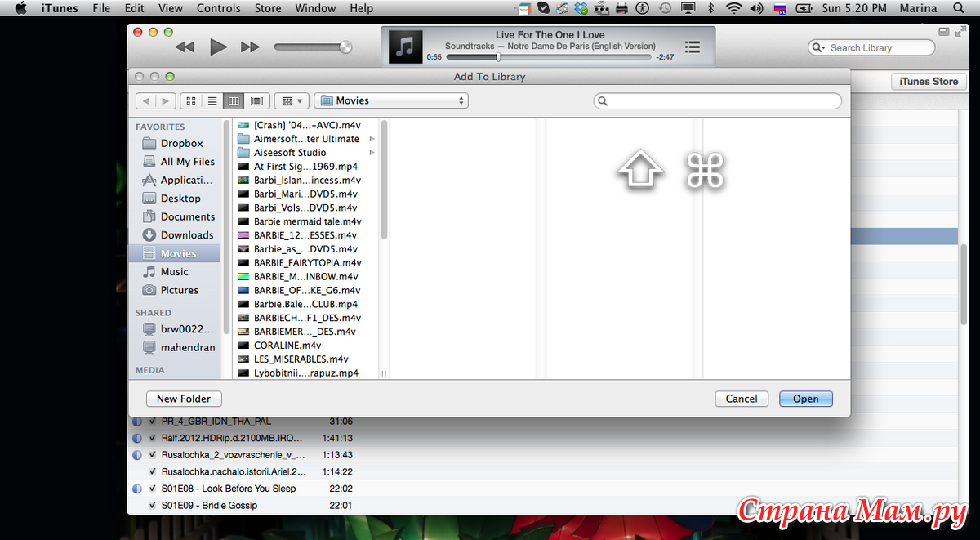Open the Help menu
The width and height of the screenshot is (980, 540).
(x=361, y=8)
